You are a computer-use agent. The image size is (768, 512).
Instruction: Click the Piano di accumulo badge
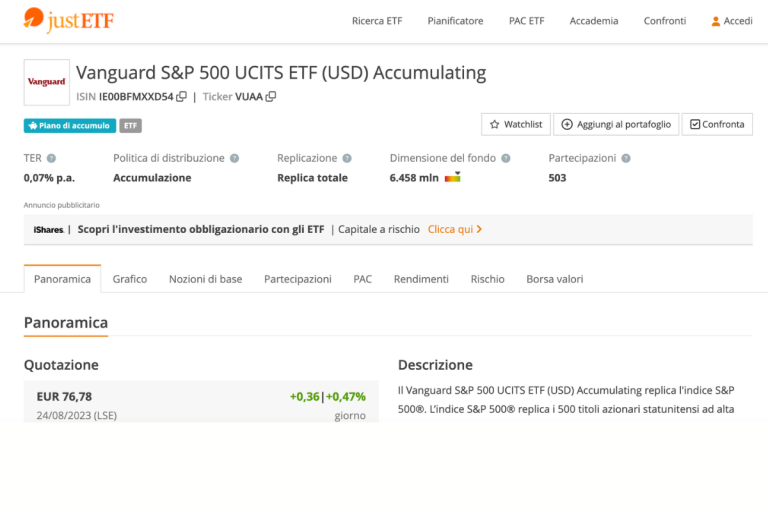70,126
